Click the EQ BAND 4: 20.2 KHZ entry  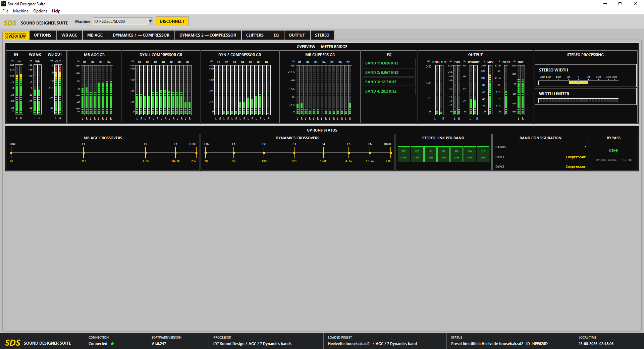click(389, 91)
